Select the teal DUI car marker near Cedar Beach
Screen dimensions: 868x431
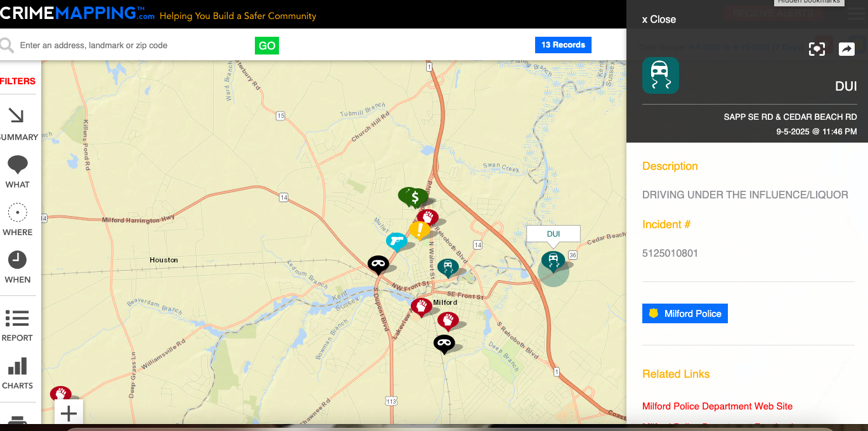tap(554, 260)
